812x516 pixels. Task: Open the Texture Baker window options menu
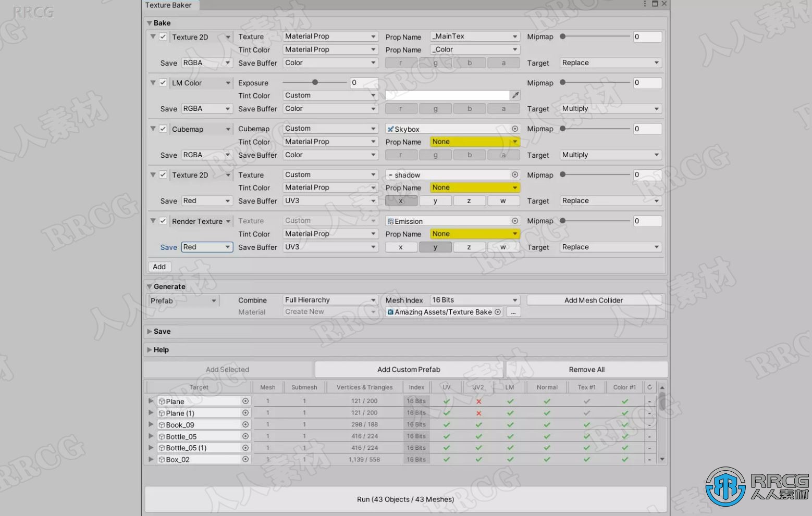[645, 4]
